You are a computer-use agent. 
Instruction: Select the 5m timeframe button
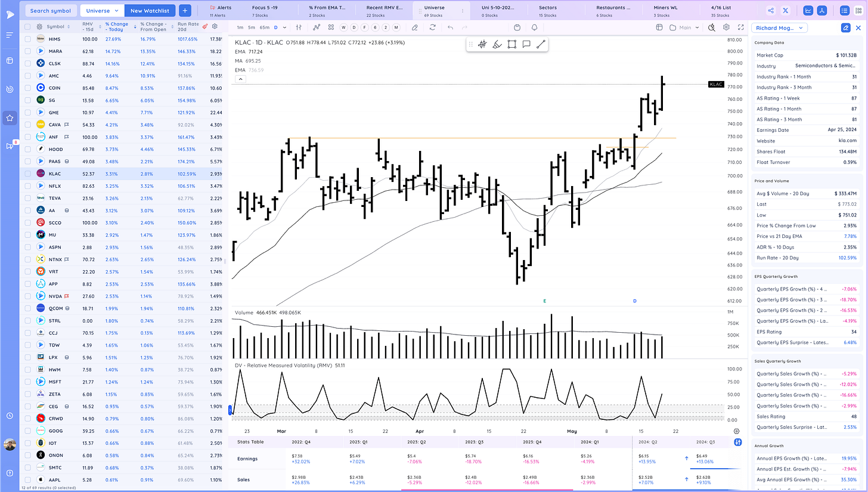252,27
